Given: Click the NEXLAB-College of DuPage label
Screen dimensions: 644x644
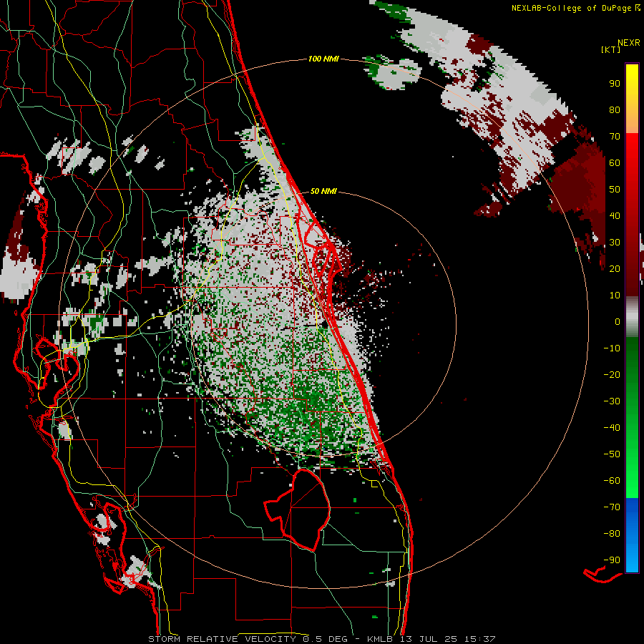Looking at the screenshot, I should [x=575, y=8].
